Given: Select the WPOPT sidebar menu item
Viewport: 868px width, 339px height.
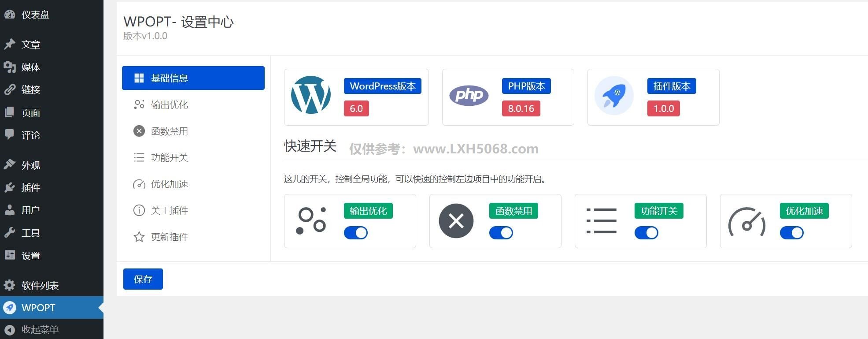Looking at the screenshot, I should pos(52,308).
